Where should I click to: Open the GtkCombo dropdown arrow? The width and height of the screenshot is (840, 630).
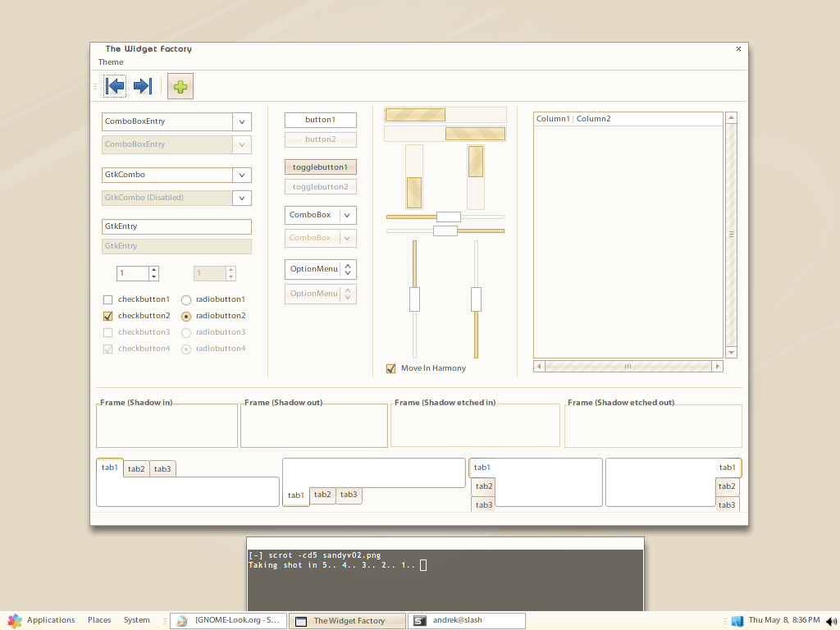(241, 175)
